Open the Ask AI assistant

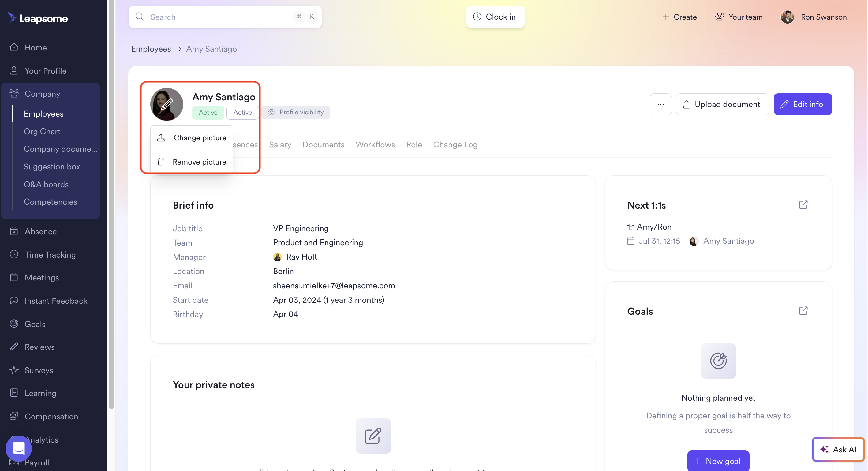coord(838,449)
